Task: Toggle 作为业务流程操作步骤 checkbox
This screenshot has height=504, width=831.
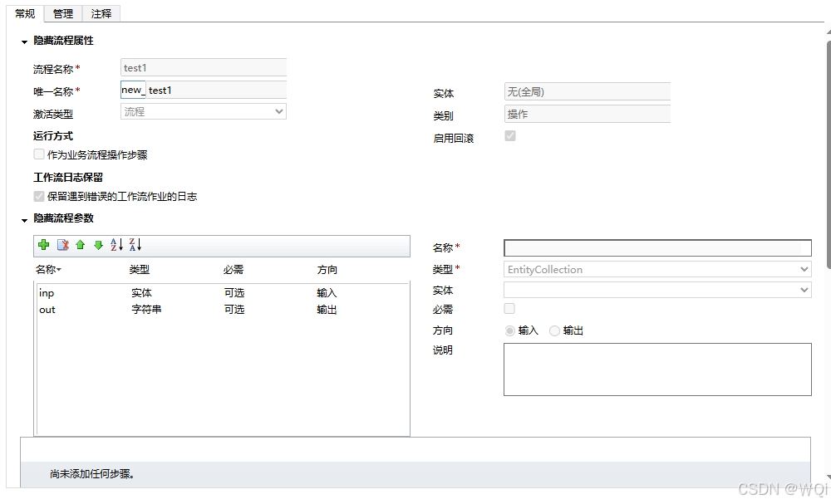Action: pyautogui.click(x=39, y=154)
